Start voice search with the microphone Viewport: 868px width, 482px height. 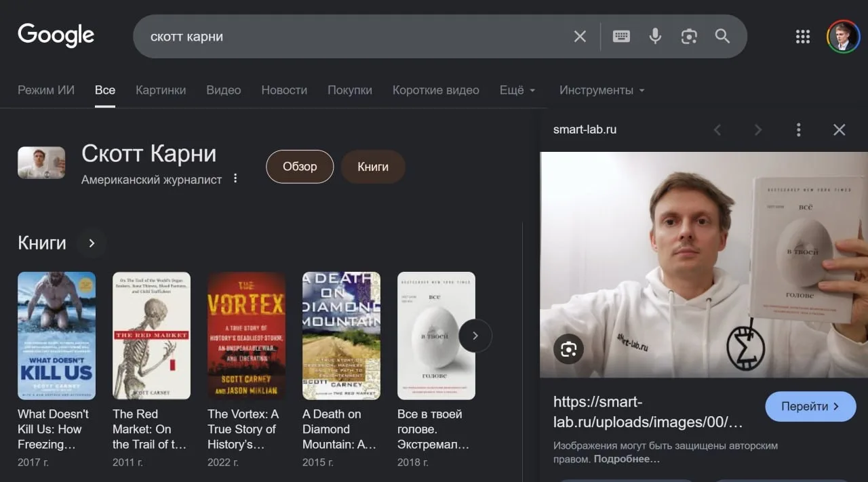[655, 37]
